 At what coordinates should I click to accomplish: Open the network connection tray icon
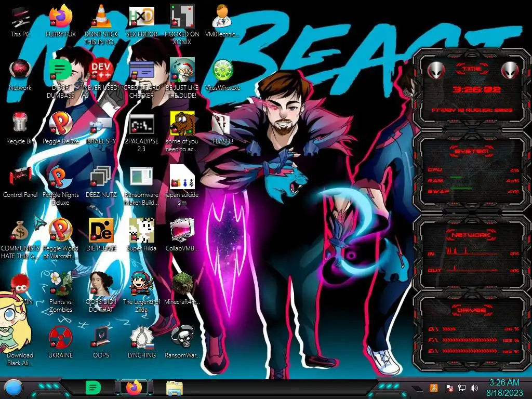coord(462,388)
